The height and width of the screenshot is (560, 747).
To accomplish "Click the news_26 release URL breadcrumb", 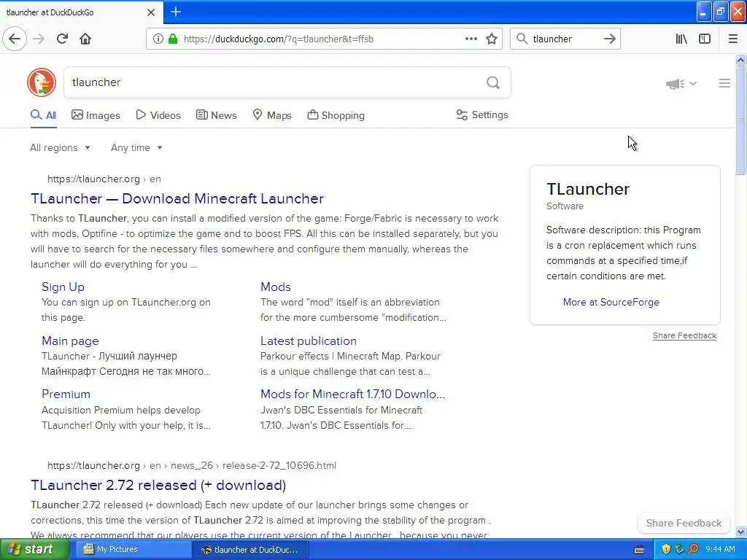I will pos(192,466).
